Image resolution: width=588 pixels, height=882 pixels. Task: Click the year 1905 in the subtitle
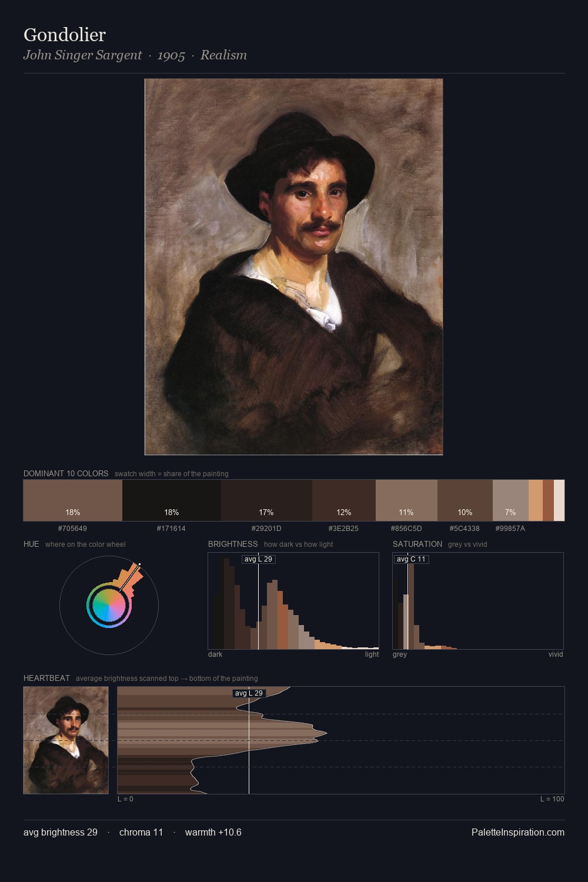pyautogui.click(x=171, y=55)
